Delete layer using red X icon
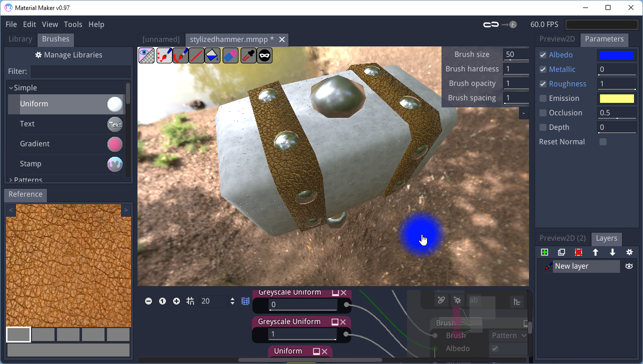 tap(578, 252)
